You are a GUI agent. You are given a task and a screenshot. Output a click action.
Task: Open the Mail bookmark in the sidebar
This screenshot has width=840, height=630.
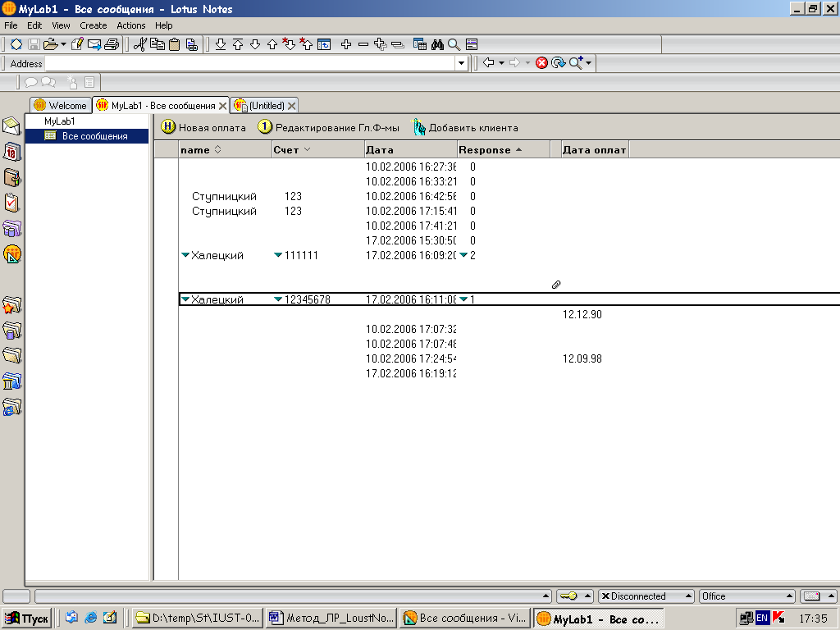pyautogui.click(x=11, y=126)
